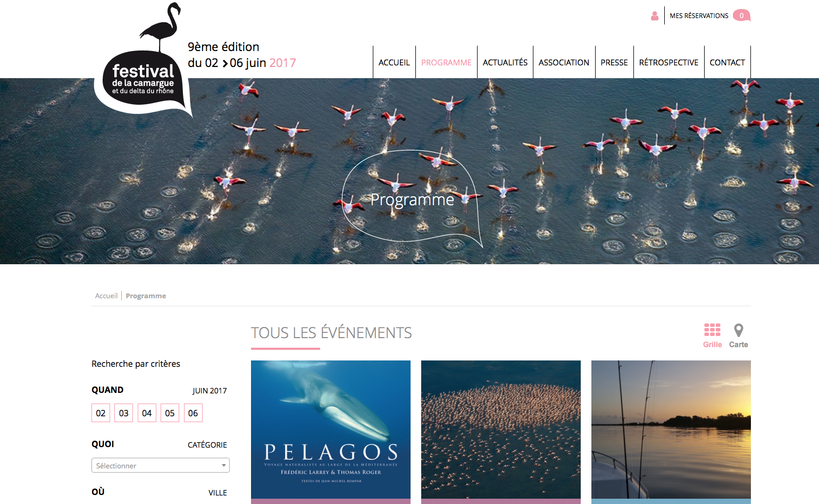Open the Contact page

pyautogui.click(x=727, y=62)
